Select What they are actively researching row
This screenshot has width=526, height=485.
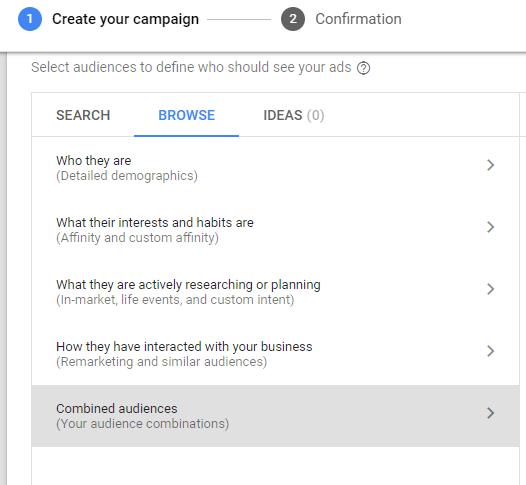[x=275, y=292]
